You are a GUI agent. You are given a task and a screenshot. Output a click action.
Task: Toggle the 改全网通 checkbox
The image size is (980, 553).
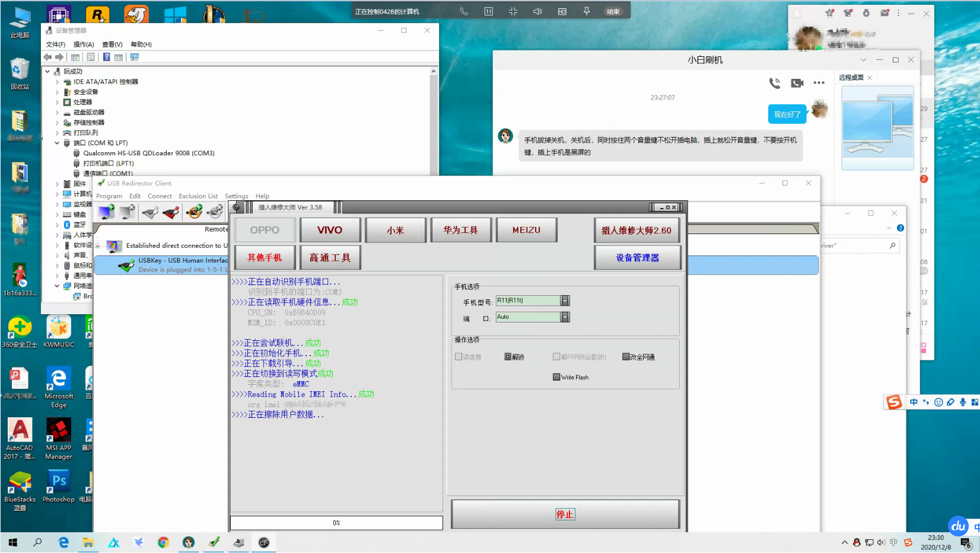(x=626, y=357)
